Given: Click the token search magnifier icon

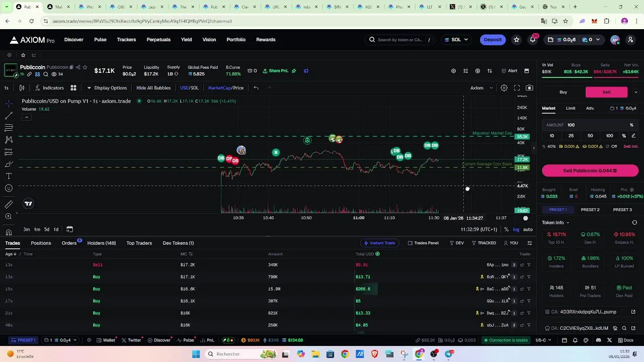Looking at the screenshot, I should (x=372, y=40).
